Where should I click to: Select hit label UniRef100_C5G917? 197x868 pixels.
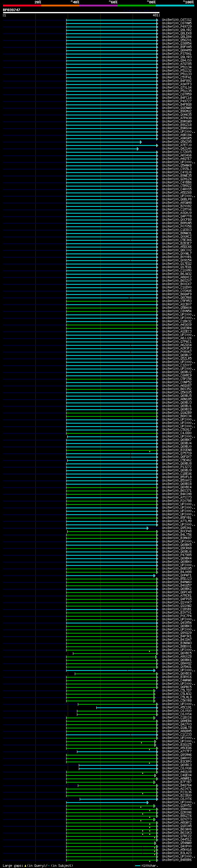pyautogui.click(x=177, y=430)
